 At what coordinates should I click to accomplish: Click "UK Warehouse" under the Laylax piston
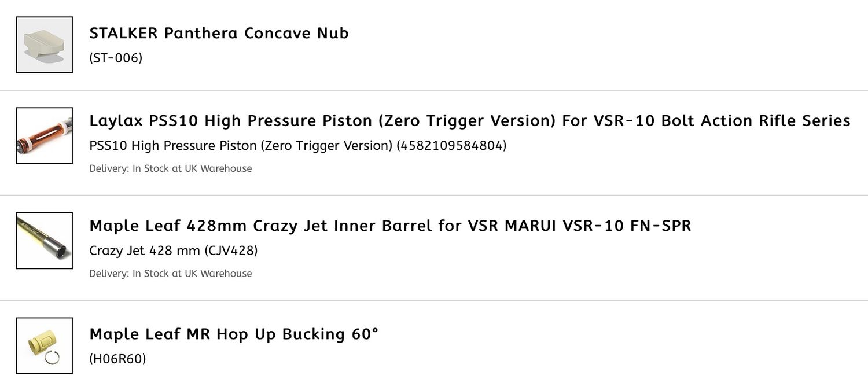tap(218, 168)
